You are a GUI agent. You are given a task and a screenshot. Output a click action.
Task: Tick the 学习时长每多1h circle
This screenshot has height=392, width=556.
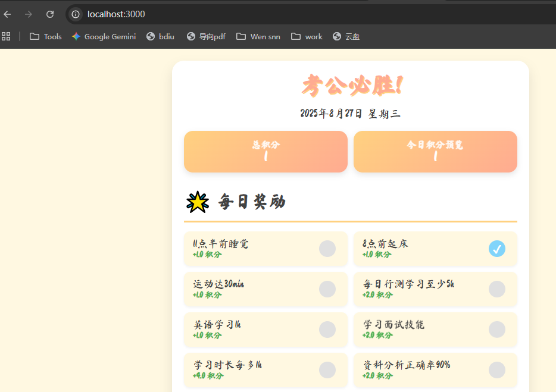[327, 369]
